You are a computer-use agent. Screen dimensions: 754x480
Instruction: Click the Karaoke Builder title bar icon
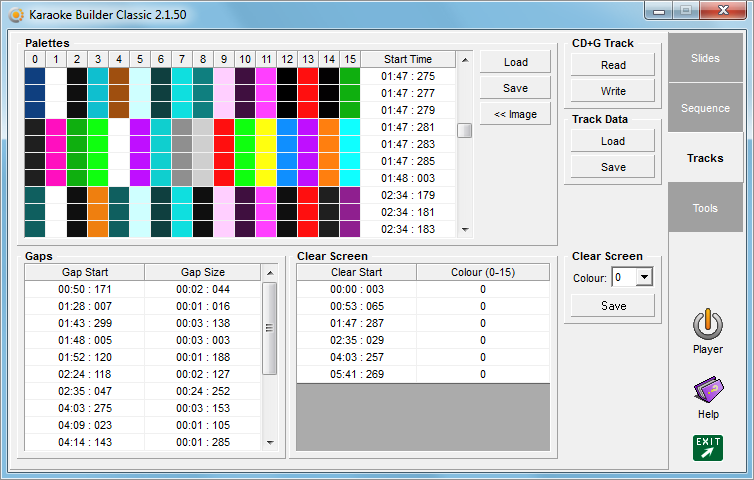pyautogui.click(x=16, y=15)
